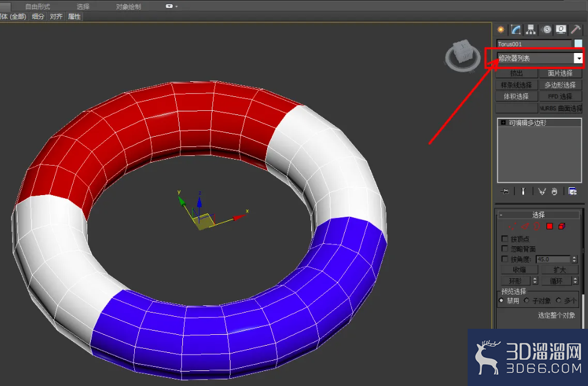
Task: Select Edge sub-object level icon
Action: [x=525, y=226]
